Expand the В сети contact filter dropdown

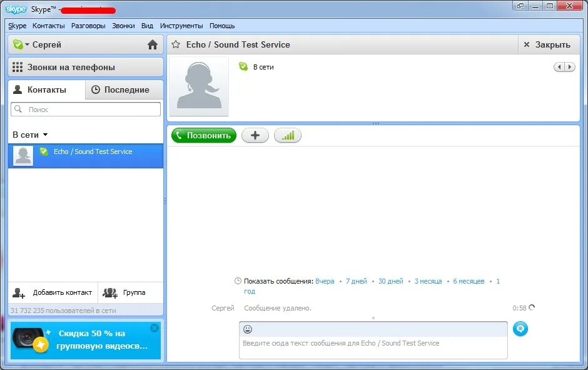[30, 135]
